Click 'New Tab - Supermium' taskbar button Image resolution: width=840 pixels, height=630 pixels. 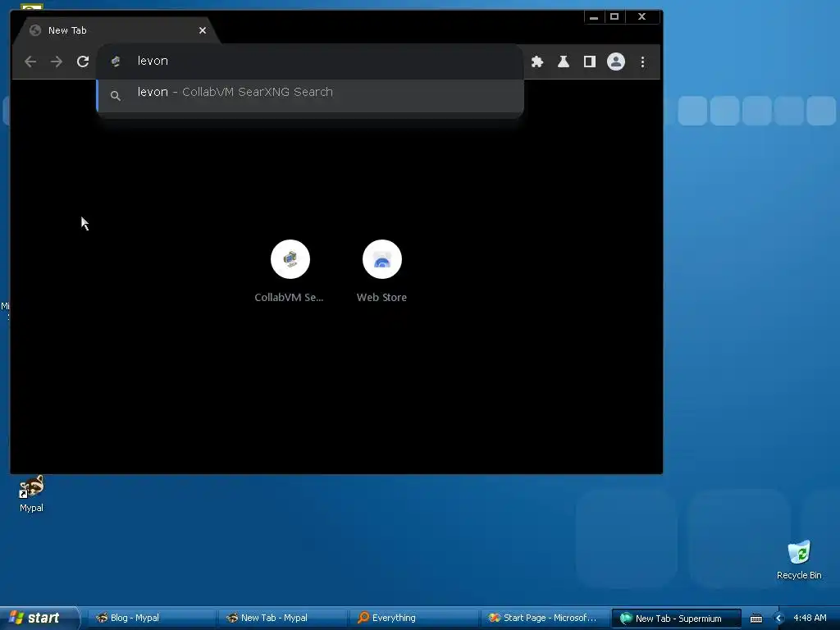point(676,619)
